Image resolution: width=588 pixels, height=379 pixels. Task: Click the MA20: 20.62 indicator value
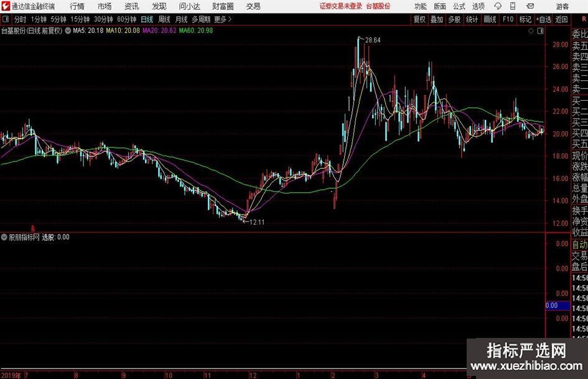[x=159, y=30]
